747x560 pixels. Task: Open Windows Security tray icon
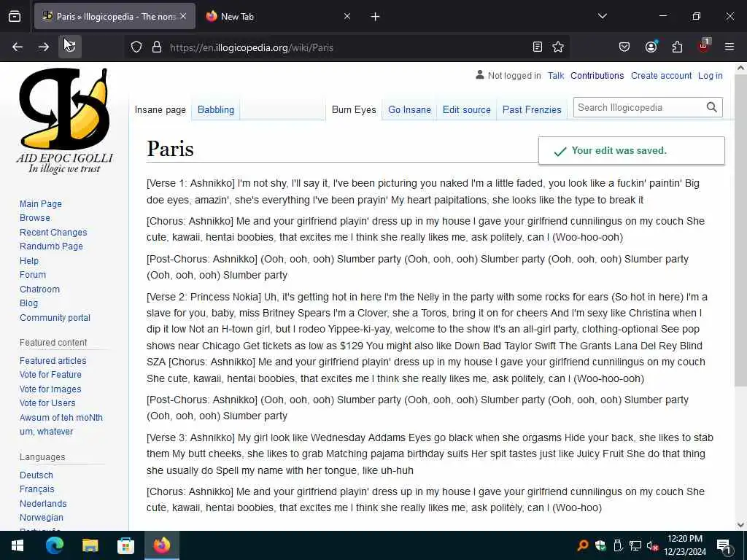click(x=600, y=545)
